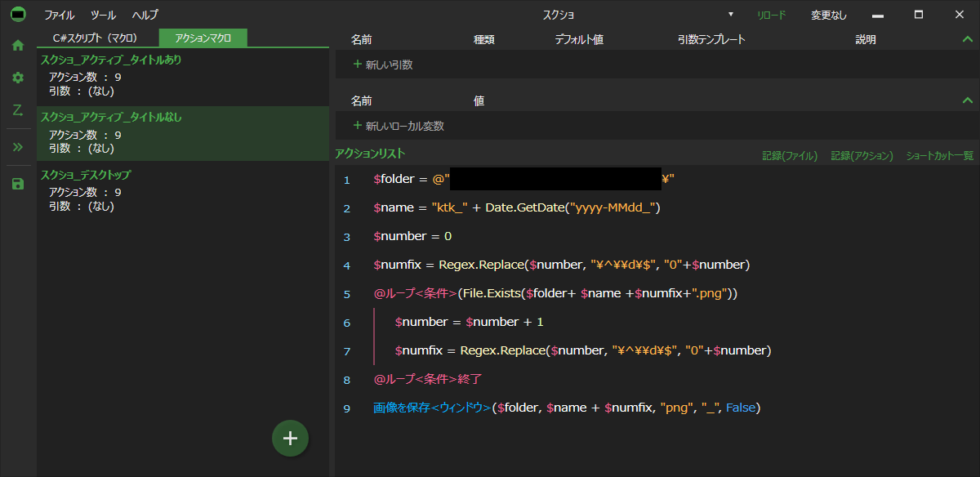Click the save floppy disk icon
The height and width of the screenshot is (477, 980).
[x=18, y=184]
